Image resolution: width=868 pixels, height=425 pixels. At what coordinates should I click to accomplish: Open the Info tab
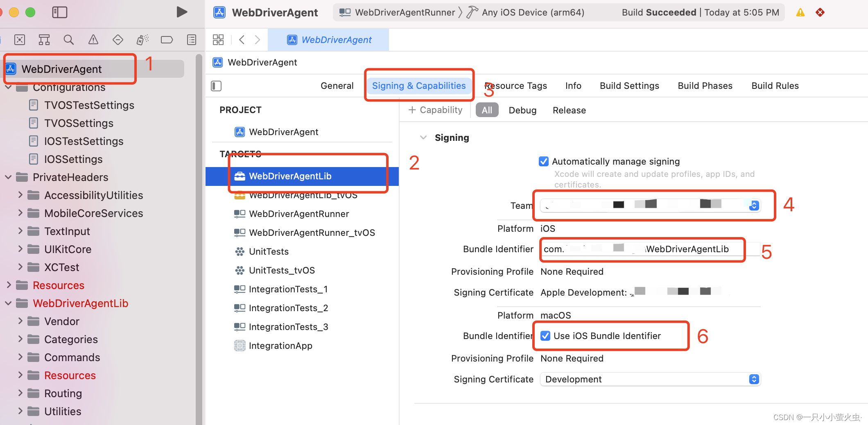coord(573,86)
